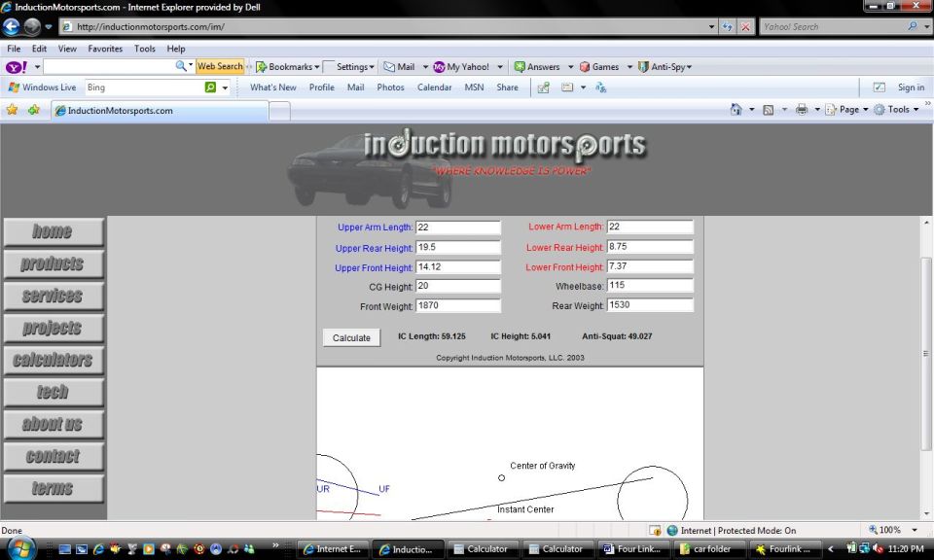Open Internet Explorer from Quick Launch
Viewport: 934px width, 560px height.
[99, 549]
